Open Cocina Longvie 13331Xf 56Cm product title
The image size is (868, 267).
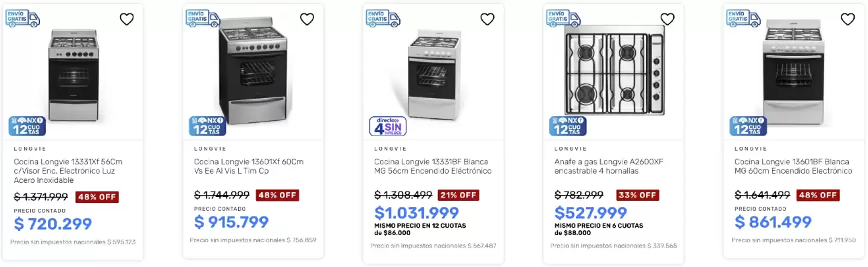point(68,171)
